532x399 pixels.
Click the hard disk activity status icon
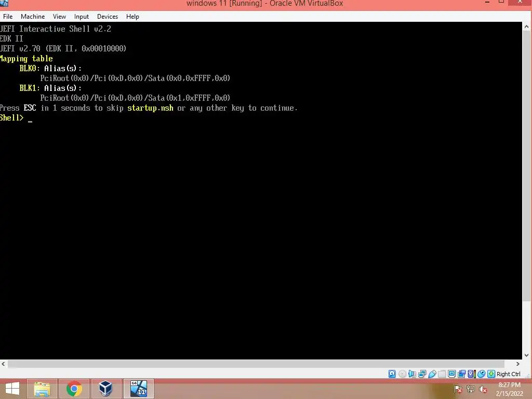392,374
